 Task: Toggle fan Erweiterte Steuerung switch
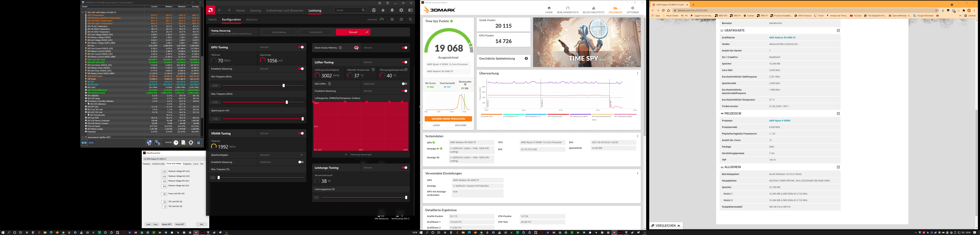pyautogui.click(x=404, y=91)
